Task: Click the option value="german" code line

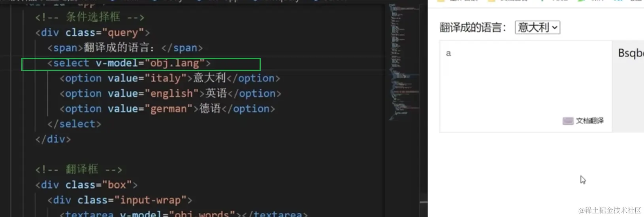Action: pos(167,109)
